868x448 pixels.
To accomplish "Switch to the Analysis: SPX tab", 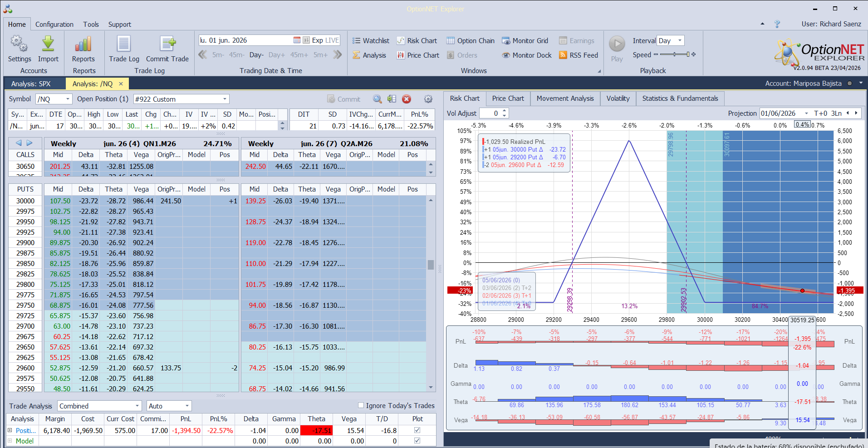I will (x=31, y=84).
